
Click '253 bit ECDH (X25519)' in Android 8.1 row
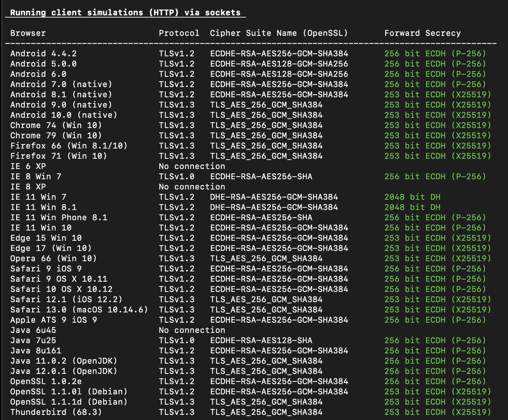[x=438, y=94]
